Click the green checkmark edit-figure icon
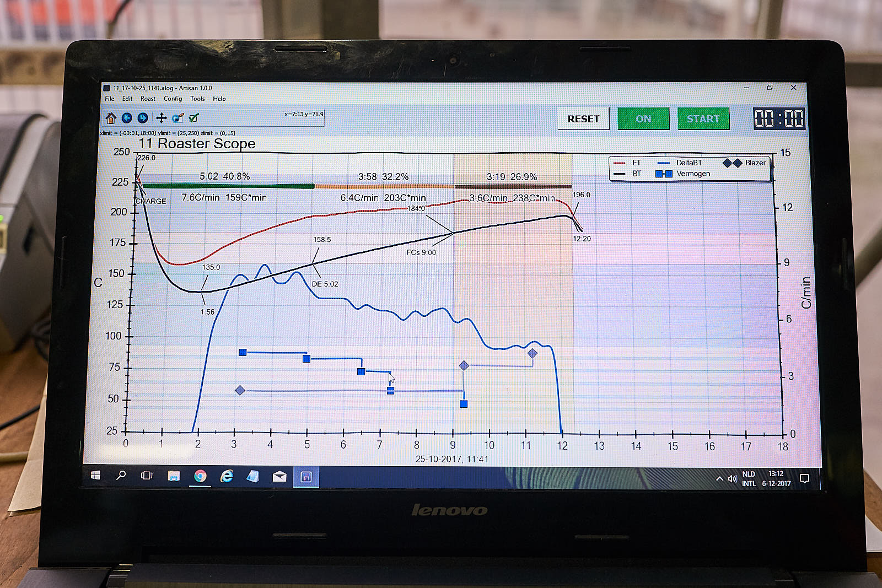The width and height of the screenshot is (882, 588). click(x=193, y=118)
